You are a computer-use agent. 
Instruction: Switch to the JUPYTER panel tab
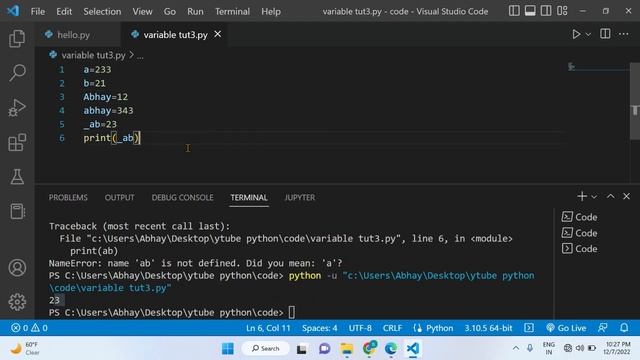(300, 198)
